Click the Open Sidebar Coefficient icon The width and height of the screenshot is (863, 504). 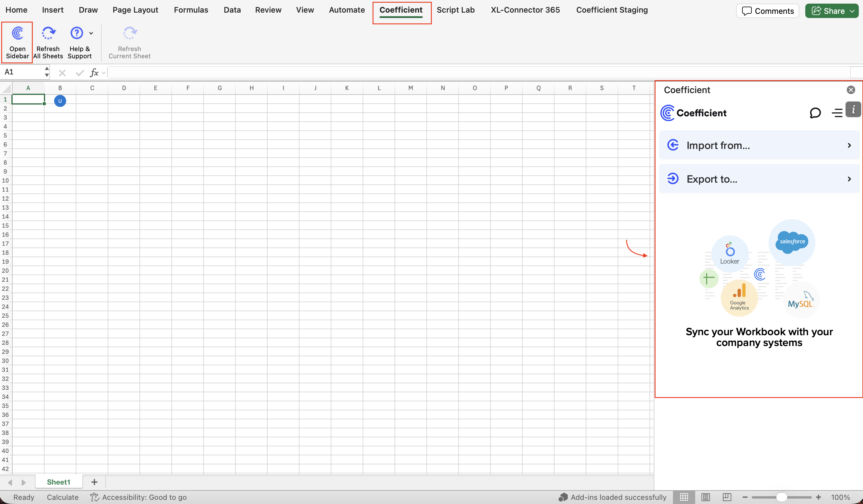[17, 34]
